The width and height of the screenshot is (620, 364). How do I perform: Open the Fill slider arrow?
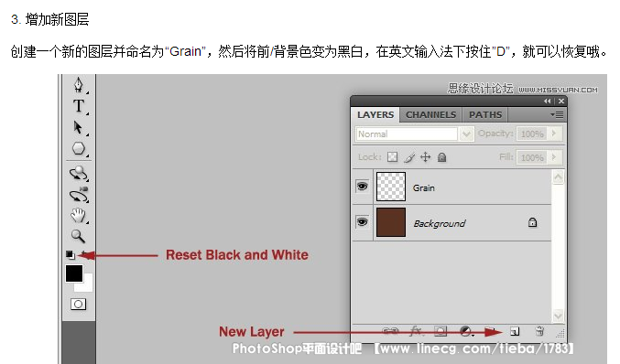click(554, 157)
